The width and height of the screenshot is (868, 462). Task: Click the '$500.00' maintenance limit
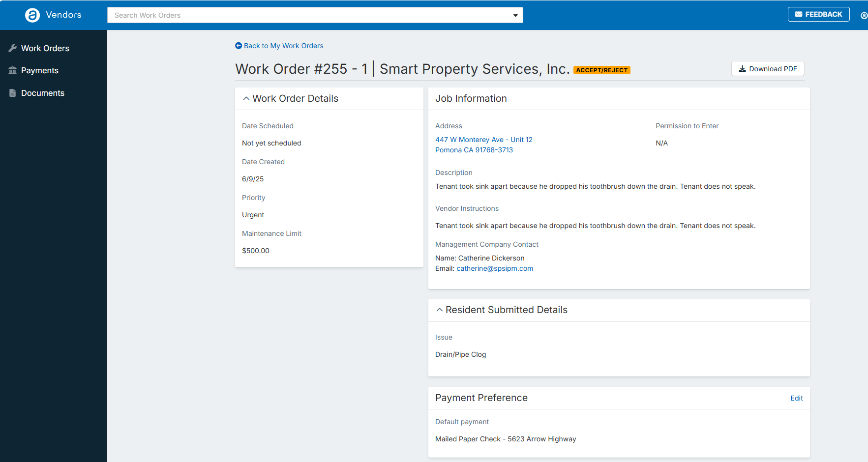pos(256,251)
